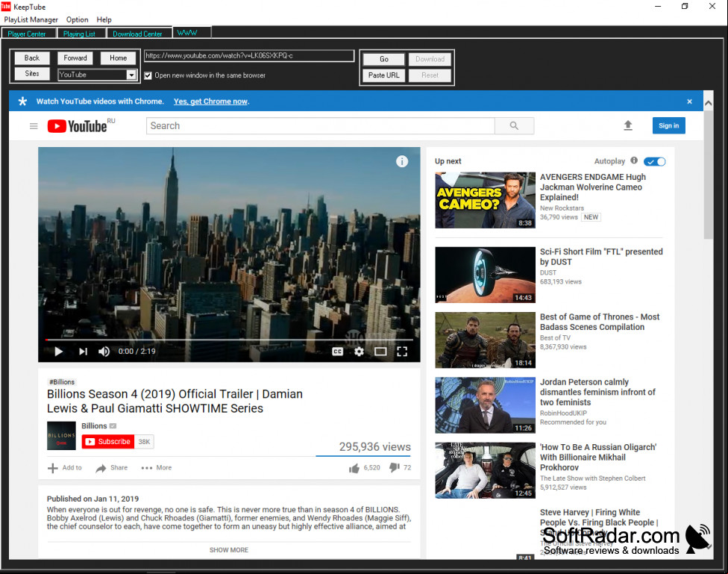Click the Go button
This screenshot has width=728, height=574.
point(383,59)
